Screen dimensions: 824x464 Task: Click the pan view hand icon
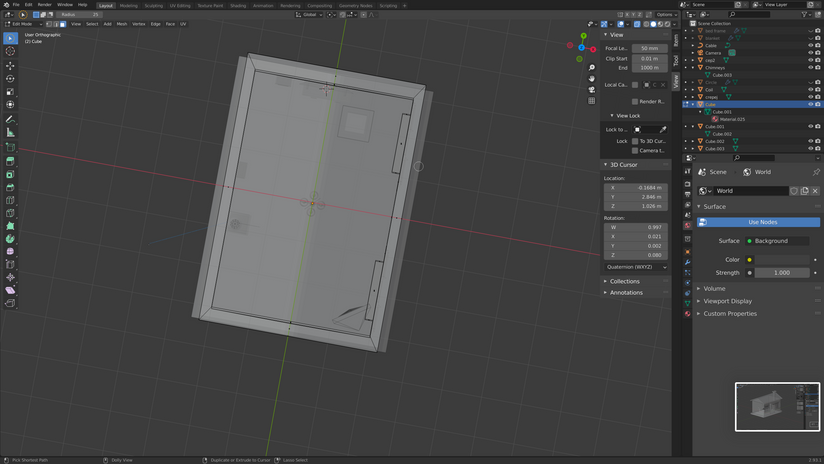[592, 79]
